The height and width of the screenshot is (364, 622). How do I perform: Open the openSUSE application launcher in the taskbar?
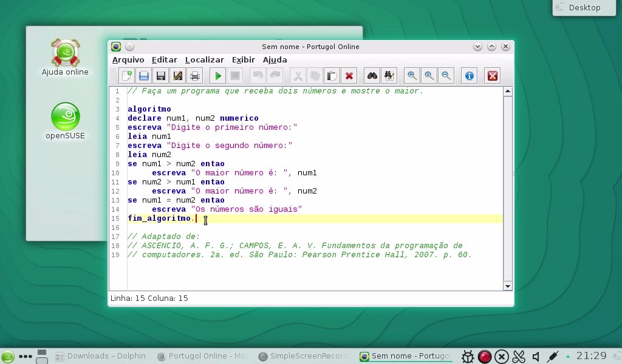[x=7, y=356]
